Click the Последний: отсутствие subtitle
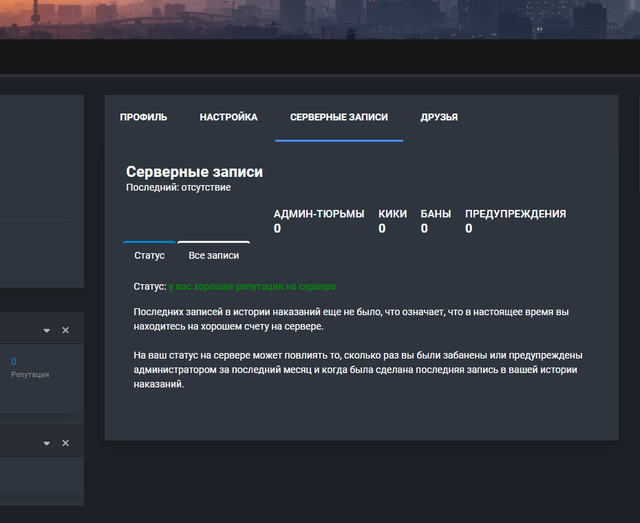Viewport: 640px width, 523px height. 178,187
